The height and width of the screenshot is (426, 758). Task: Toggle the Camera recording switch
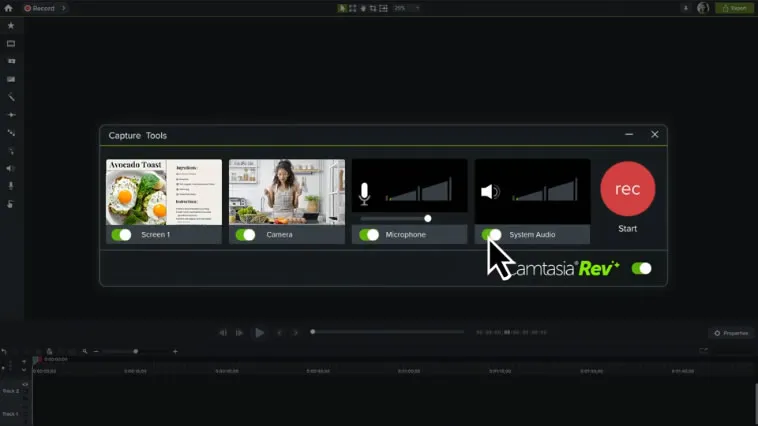click(246, 235)
